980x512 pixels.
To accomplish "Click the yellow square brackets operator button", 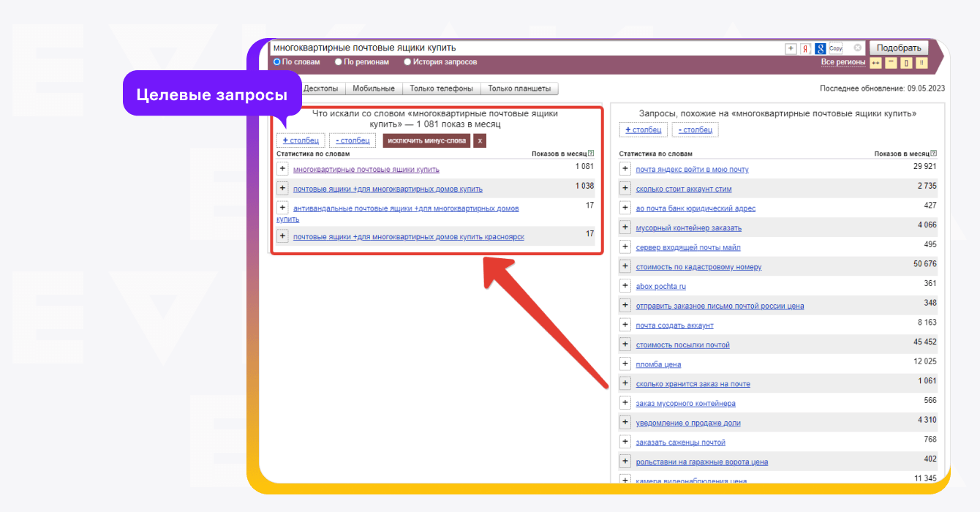I will 906,63.
